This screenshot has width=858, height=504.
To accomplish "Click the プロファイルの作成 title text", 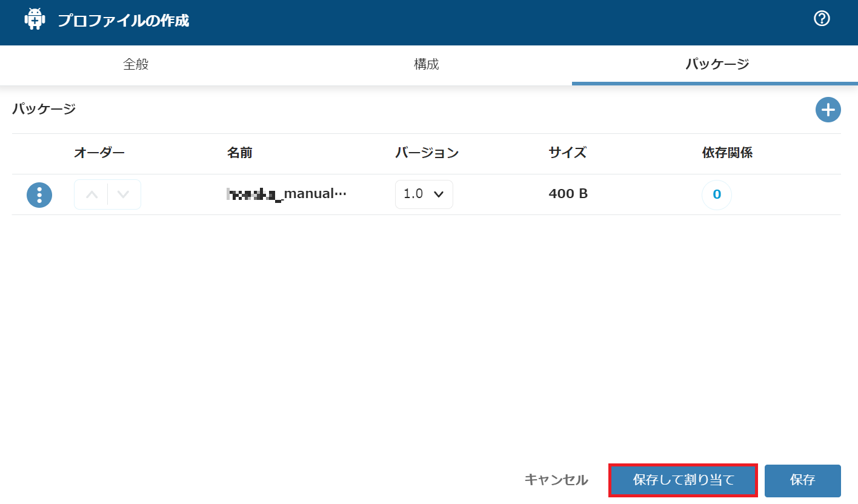I will tap(124, 21).
